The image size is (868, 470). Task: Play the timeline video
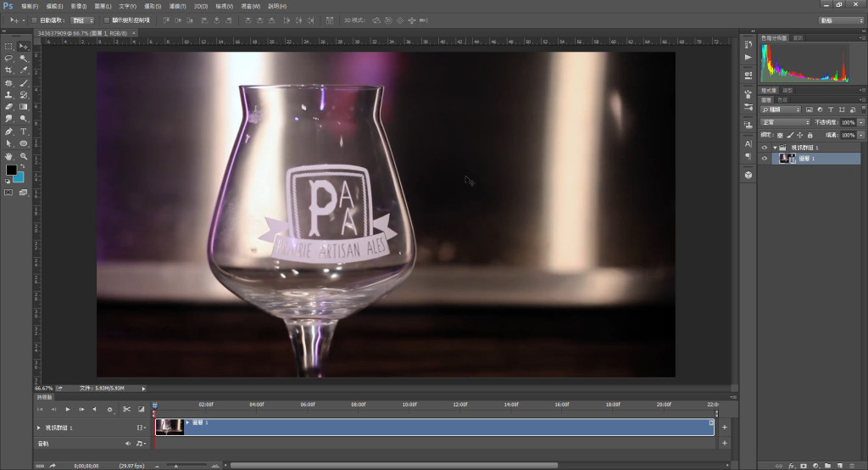pyautogui.click(x=68, y=410)
